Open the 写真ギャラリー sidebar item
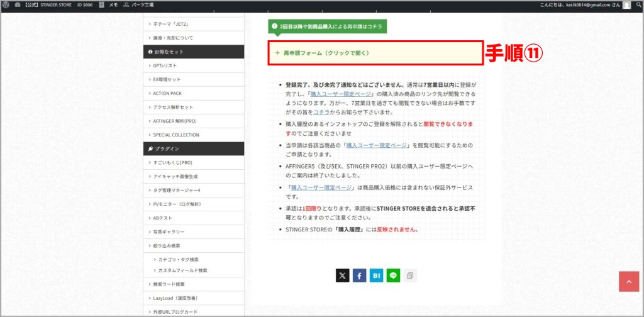Viewport: 644px width, 317px height. (169, 231)
